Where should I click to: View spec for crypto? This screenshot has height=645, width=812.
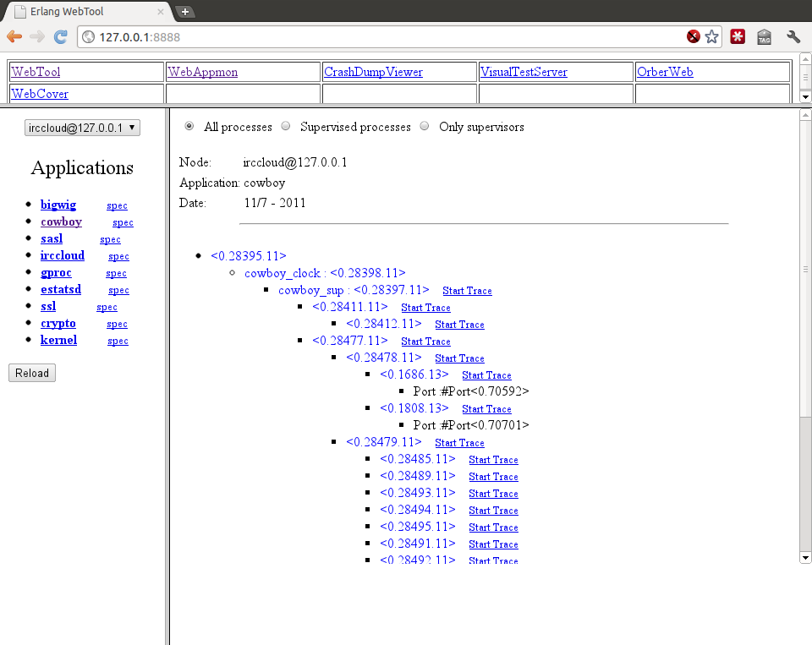117,324
